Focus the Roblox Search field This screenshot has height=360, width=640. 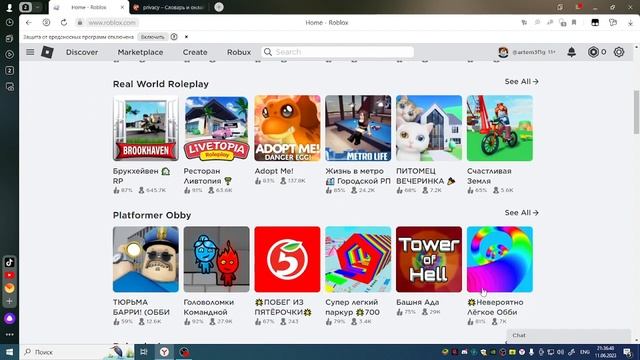[338, 52]
